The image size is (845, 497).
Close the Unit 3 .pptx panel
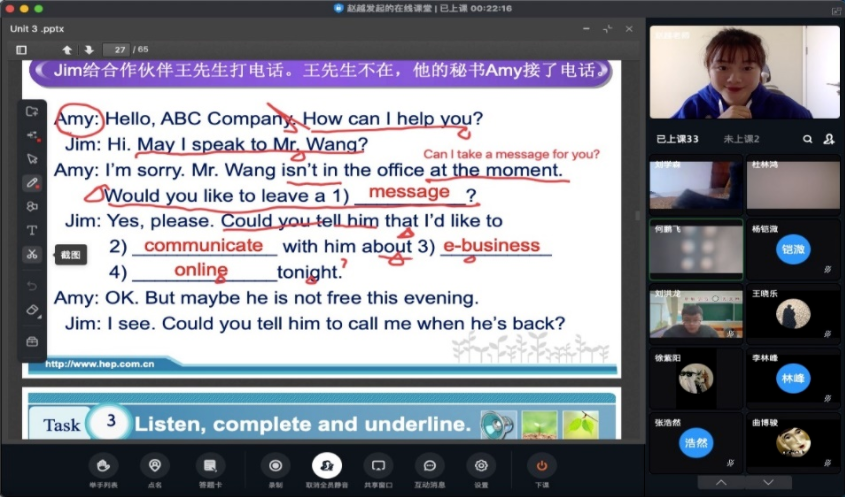[x=629, y=29]
